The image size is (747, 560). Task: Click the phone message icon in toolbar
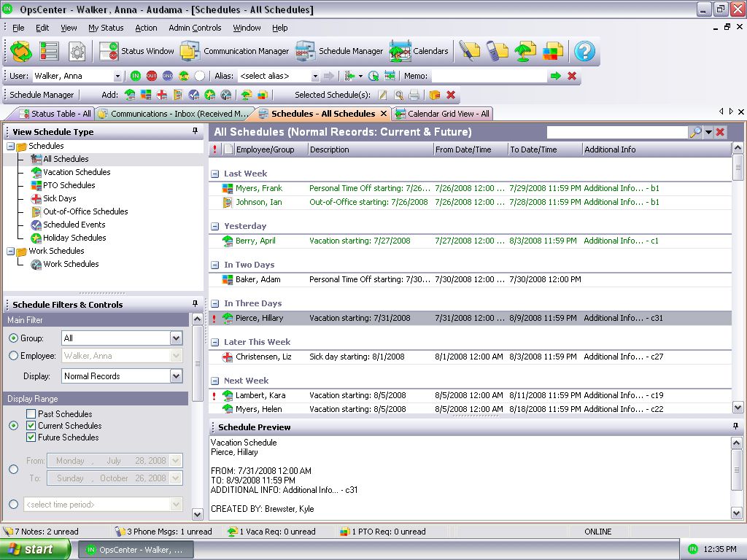pos(496,51)
